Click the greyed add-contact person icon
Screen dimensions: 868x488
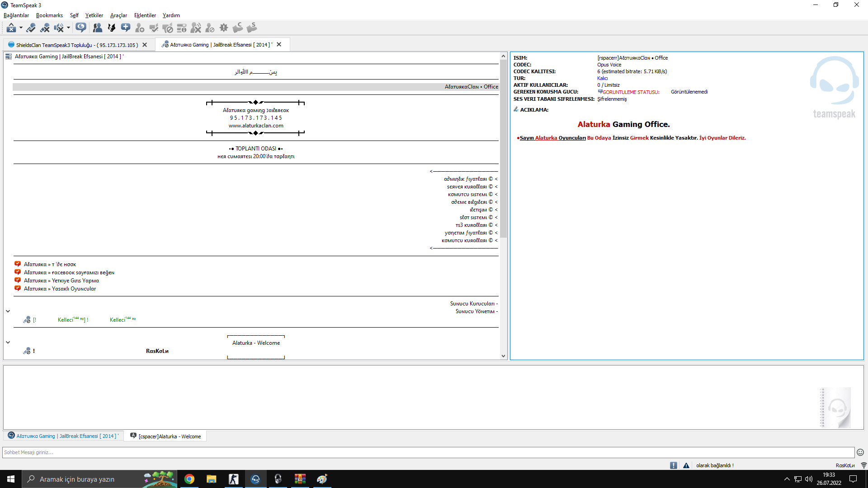click(140, 28)
